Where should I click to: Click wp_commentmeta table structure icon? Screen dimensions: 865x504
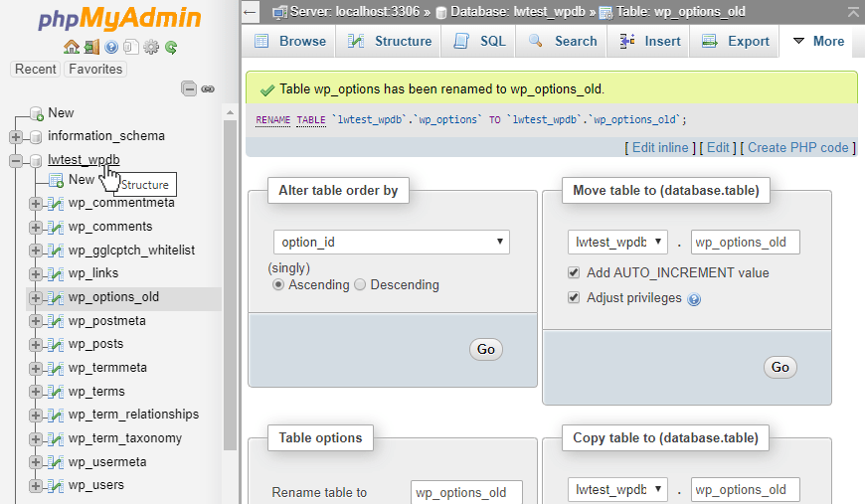tap(55, 204)
